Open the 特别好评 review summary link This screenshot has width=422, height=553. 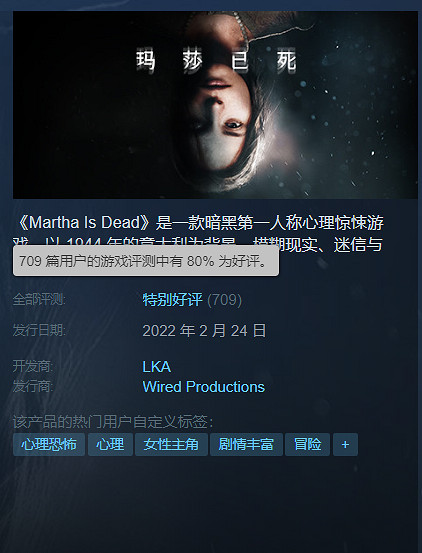pyautogui.click(x=172, y=300)
